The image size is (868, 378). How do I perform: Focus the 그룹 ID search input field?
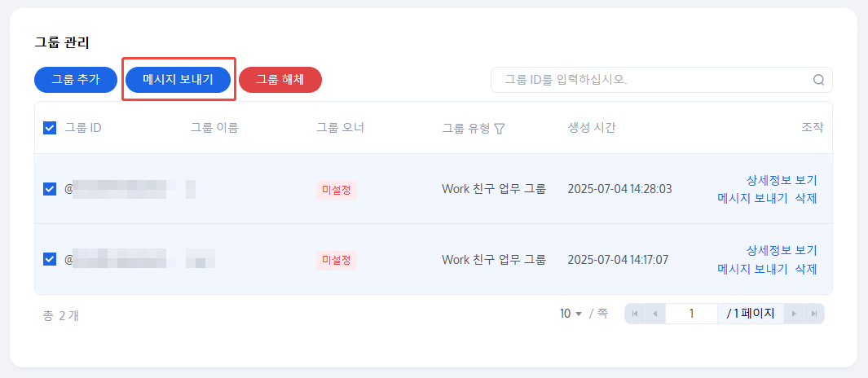[x=650, y=80]
